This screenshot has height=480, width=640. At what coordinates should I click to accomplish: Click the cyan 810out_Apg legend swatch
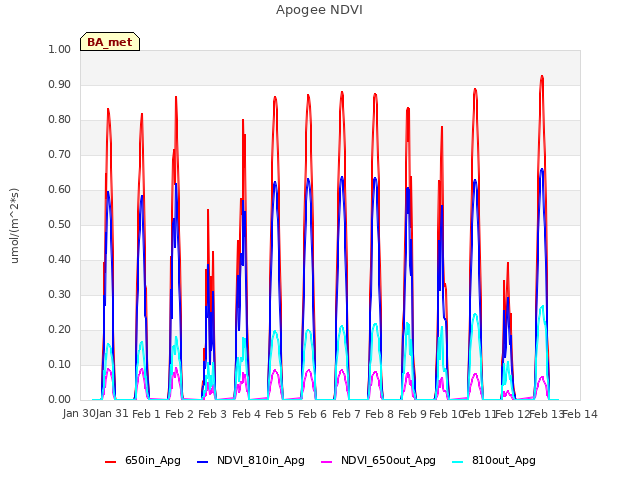click(458, 462)
